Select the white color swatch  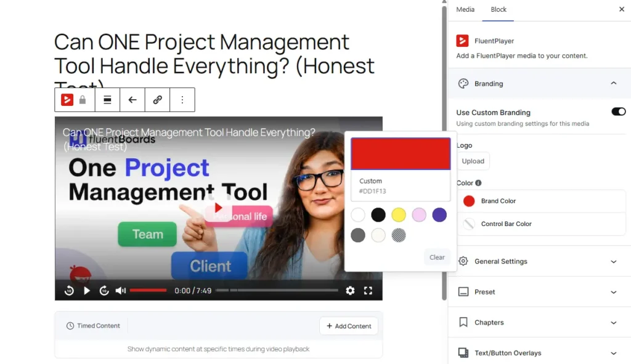358,215
